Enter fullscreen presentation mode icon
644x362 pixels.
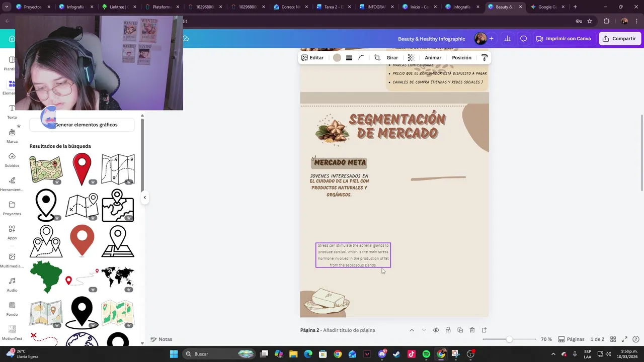624,339
